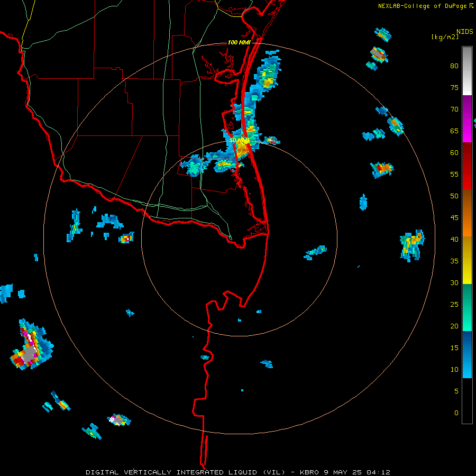Click the NEXLAB-College of DuPage label
Image resolution: width=476 pixels, height=476 pixels.
(x=422, y=6)
